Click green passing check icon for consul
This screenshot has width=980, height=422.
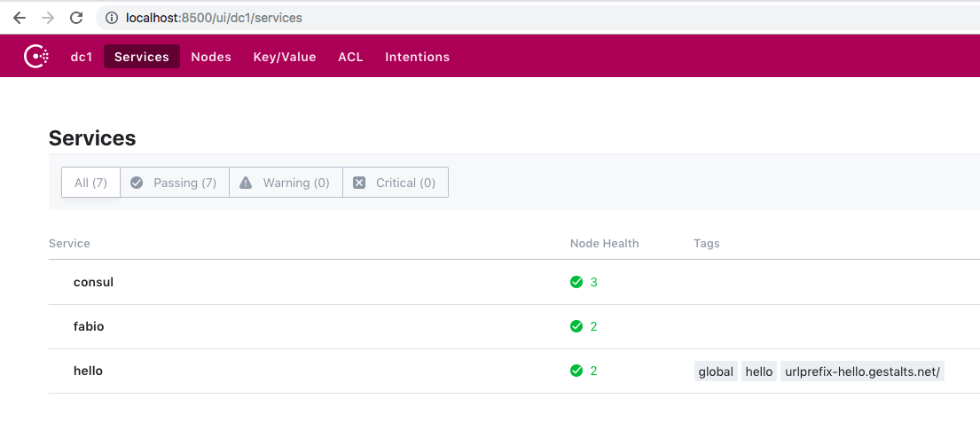[576, 282]
